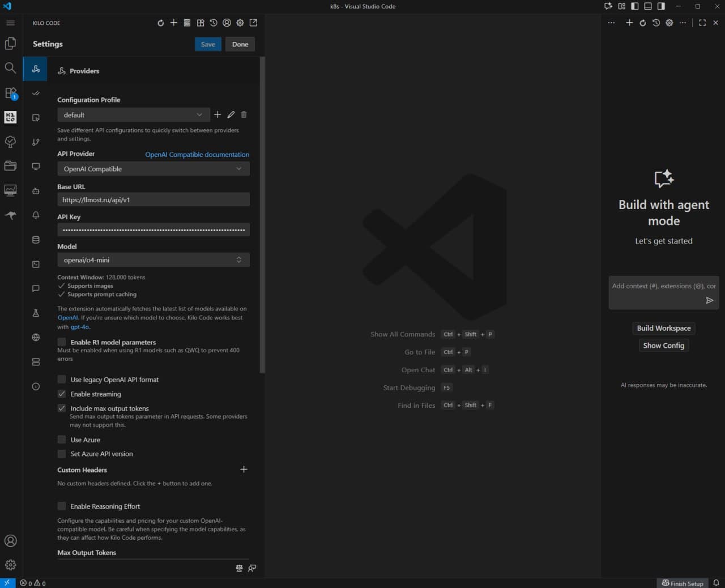The width and height of the screenshot is (725, 588).
Task: Open the API Provider dropdown
Action: [153, 168]
